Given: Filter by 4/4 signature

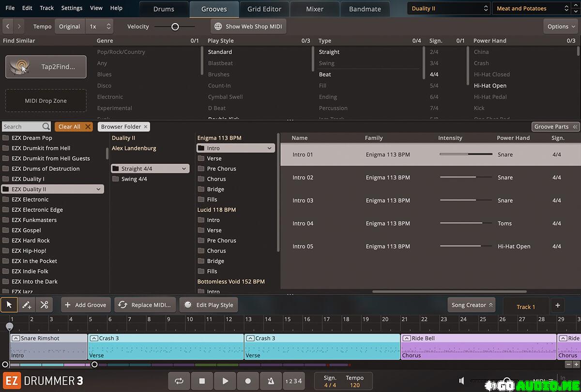Looking at the screenshot, I should [434, 75].
